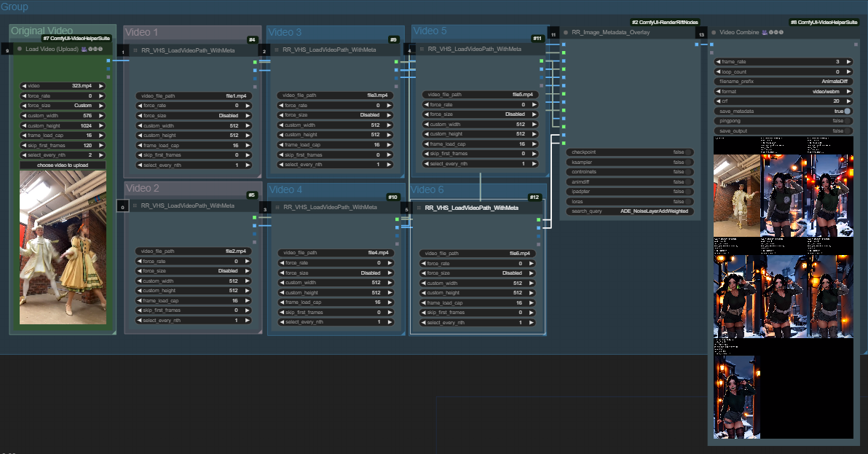Collapse the Load Video (Upload) node via its dot
The width and height of the screenshot is (868, 454).
[x=20, y=49]
